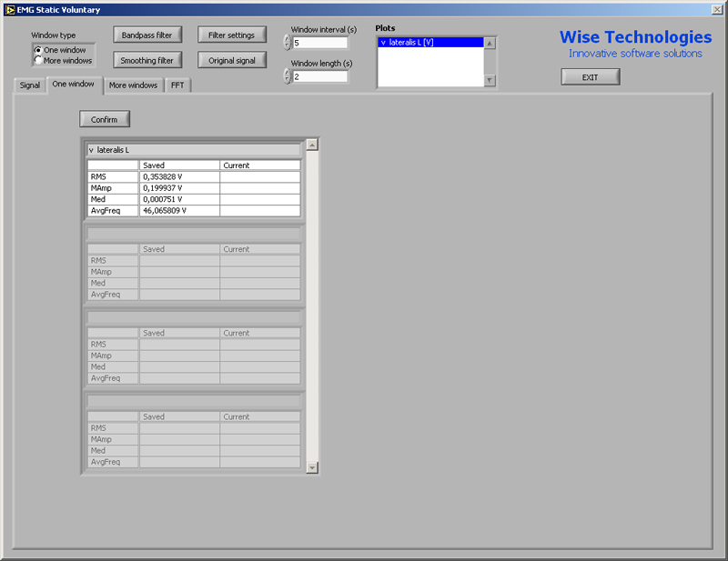Click the Med row label in lateralis L table
728x561 pixels.
pyautogui.click(x=113, y=199)
